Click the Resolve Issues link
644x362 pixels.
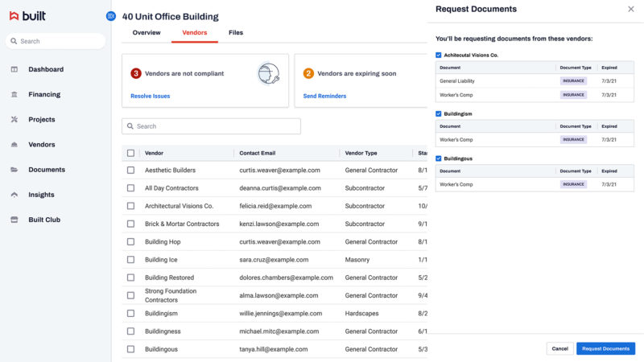click(151, 96)
